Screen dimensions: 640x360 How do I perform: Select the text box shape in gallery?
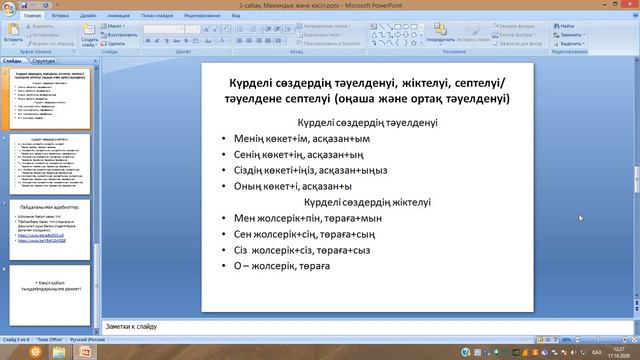[x=373, y=27]
